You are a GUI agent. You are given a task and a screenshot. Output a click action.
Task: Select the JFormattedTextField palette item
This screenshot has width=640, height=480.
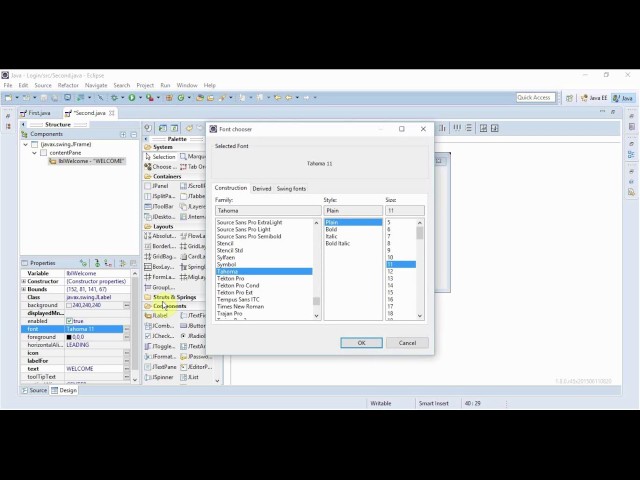click(160, 357)
